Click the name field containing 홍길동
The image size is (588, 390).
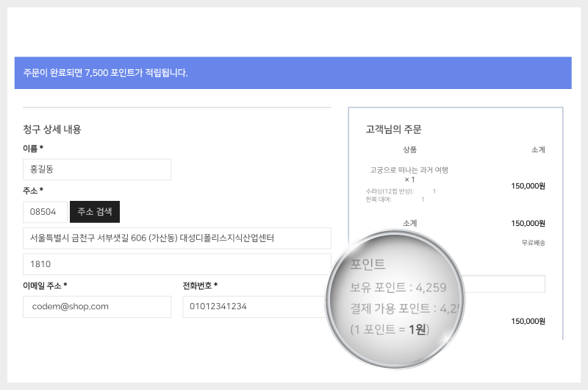97,169
